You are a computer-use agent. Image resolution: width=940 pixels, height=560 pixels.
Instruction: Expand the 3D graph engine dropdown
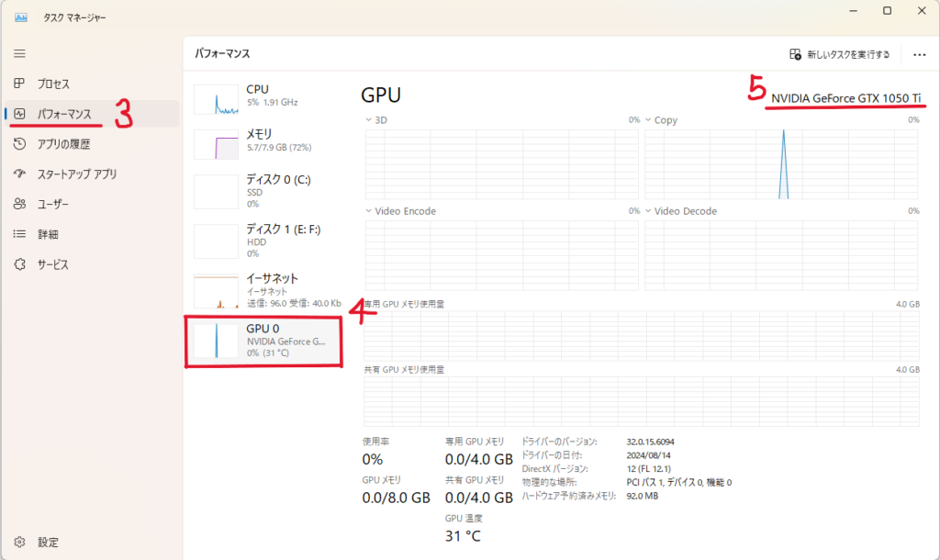370,120
